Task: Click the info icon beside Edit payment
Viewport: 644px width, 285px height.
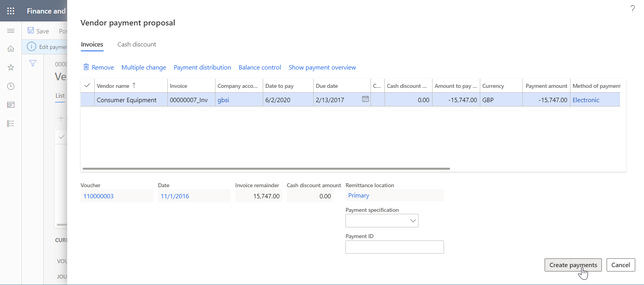Action: point(31,47)
